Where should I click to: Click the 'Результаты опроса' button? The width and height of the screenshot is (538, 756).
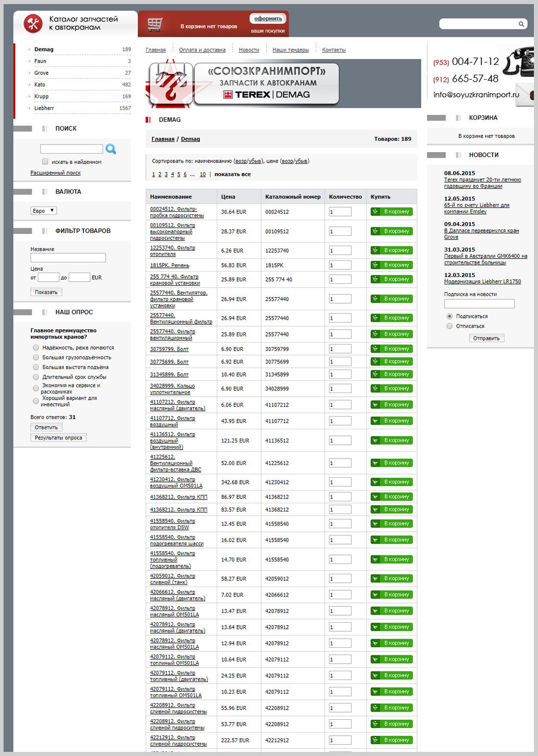(59, 437)
